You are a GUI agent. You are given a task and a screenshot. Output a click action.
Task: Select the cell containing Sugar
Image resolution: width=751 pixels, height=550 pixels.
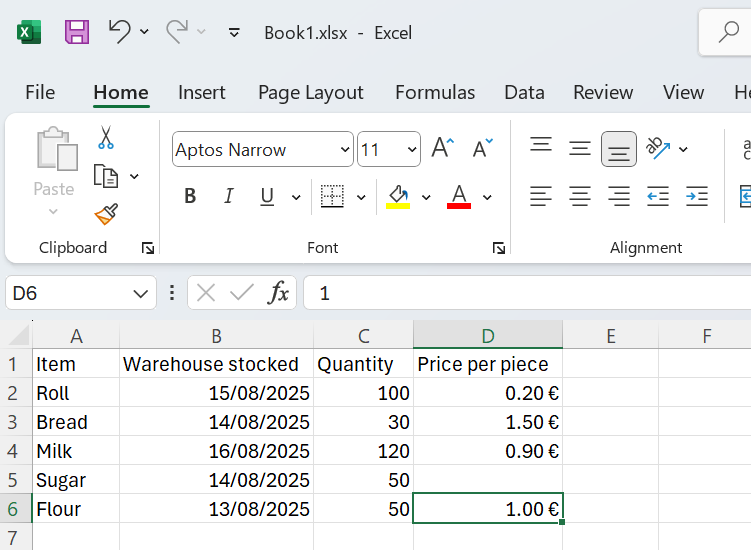(x=76, y=480)
